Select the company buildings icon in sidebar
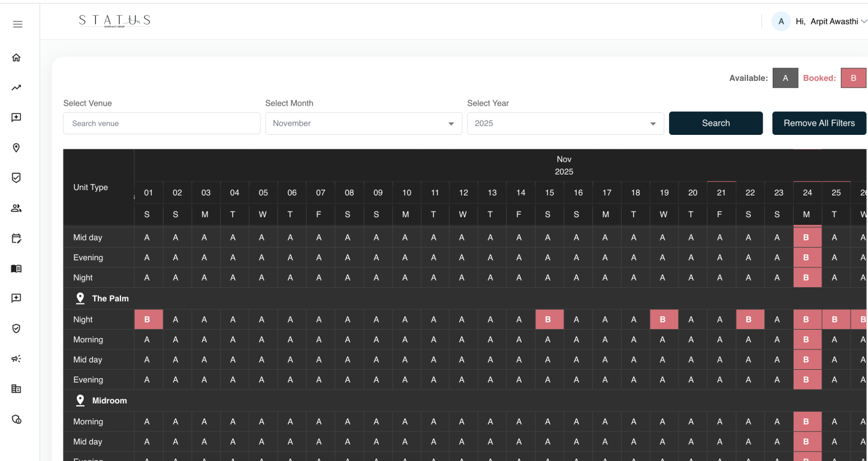Viewport: 868px width, 461px height. pos(17,388)
